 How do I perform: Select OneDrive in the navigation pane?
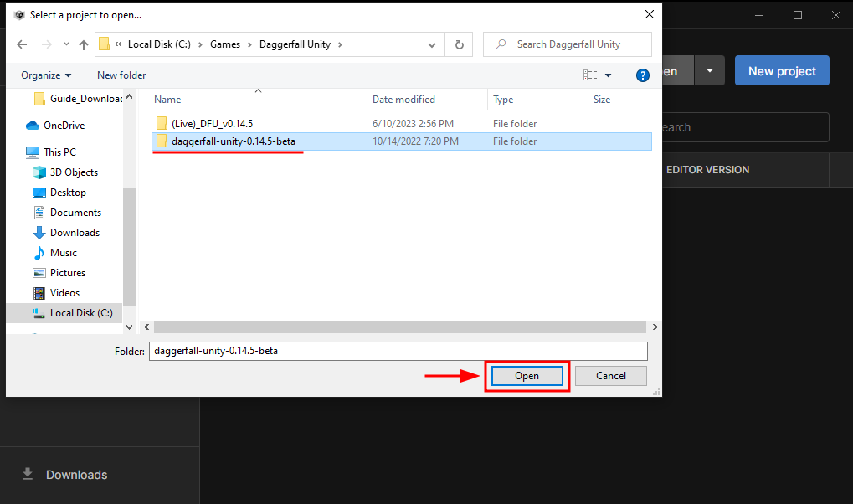tap(64, 126)
